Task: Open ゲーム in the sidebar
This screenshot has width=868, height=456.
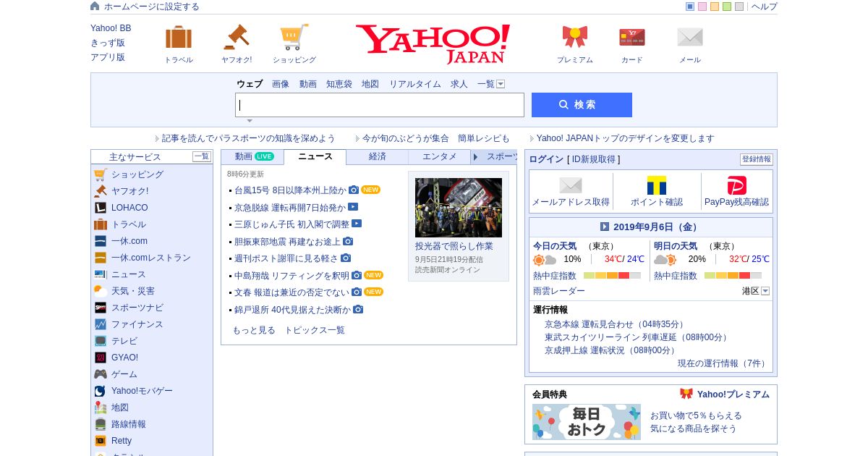Action: click(124, 374)
